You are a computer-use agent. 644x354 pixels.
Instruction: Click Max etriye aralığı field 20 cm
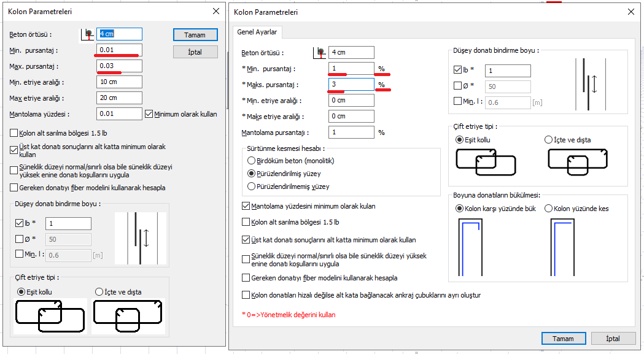pos(120,98)
